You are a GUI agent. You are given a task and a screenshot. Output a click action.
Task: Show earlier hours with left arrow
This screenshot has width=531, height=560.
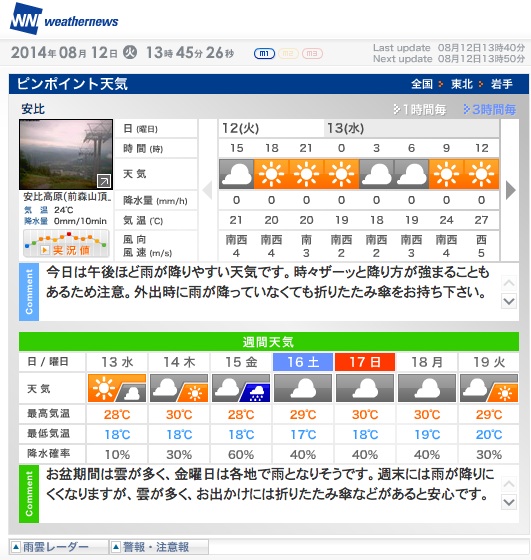(x=207, y=190)
